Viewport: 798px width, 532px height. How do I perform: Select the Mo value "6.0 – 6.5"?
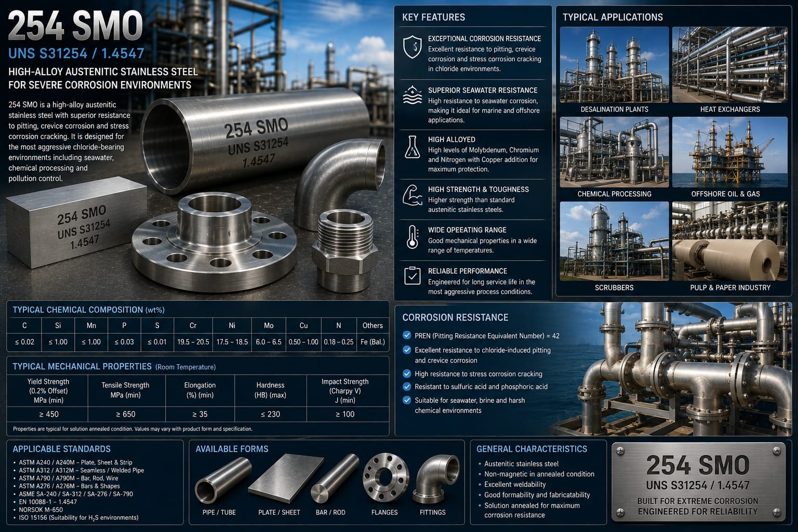click(x=269, y=342)
